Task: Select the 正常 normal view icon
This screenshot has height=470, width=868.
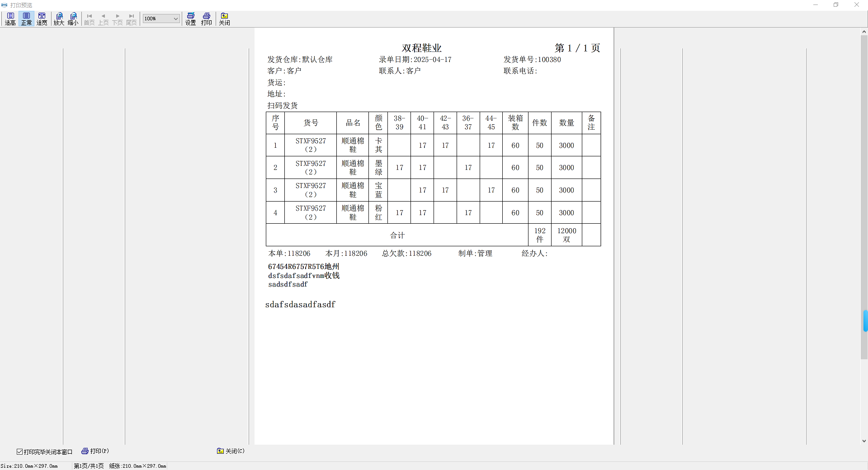Action: tap(27, 19)
